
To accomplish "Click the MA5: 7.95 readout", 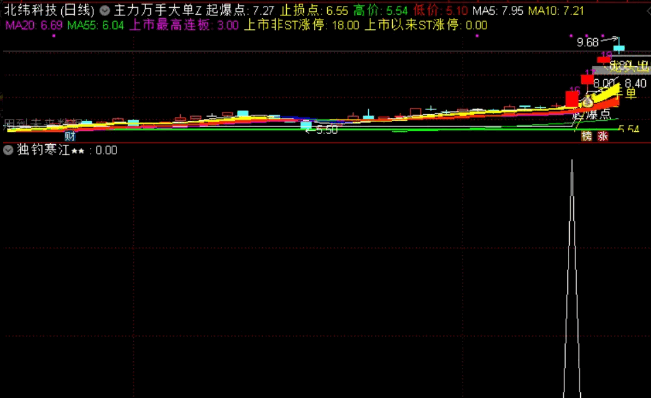I will point(498,10).
